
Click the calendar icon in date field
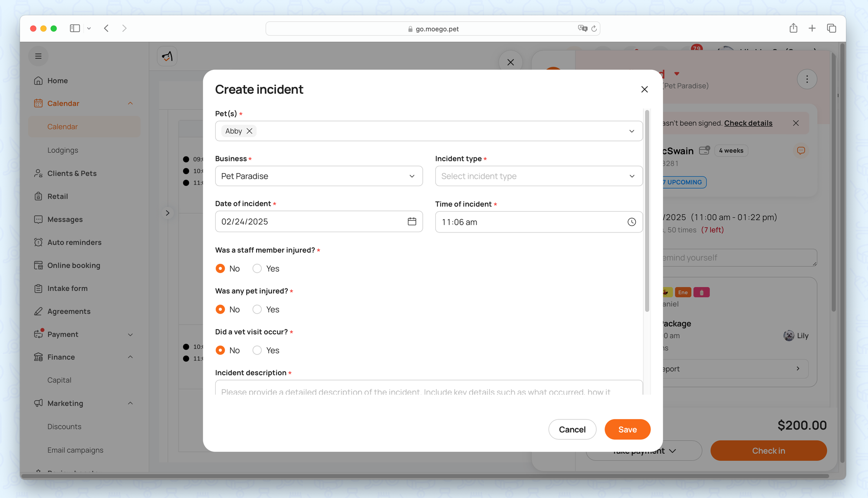(411, 222)
